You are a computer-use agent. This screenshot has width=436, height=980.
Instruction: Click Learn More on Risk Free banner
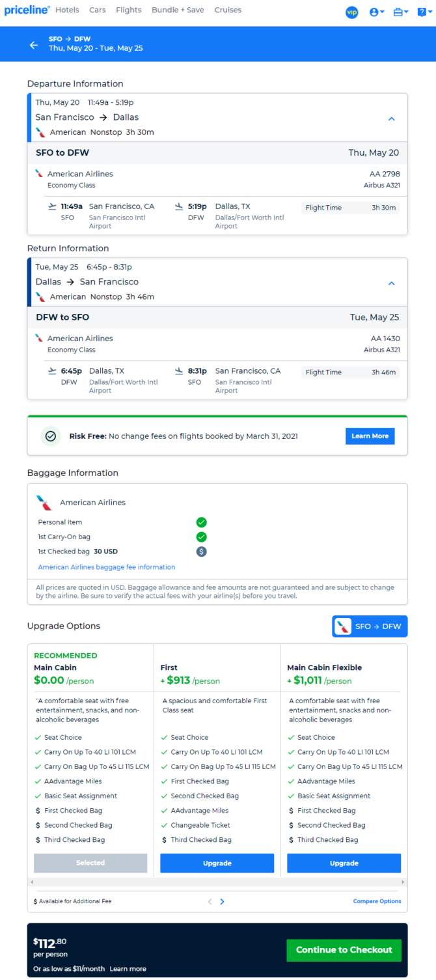(x=370, y=436)
